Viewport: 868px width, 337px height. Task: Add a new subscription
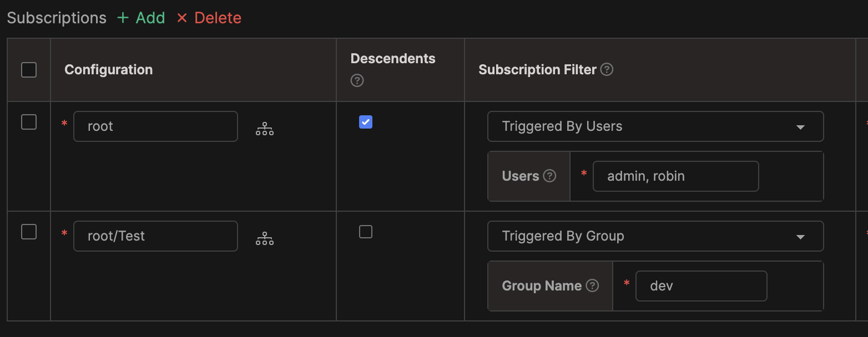coord(140,18)
